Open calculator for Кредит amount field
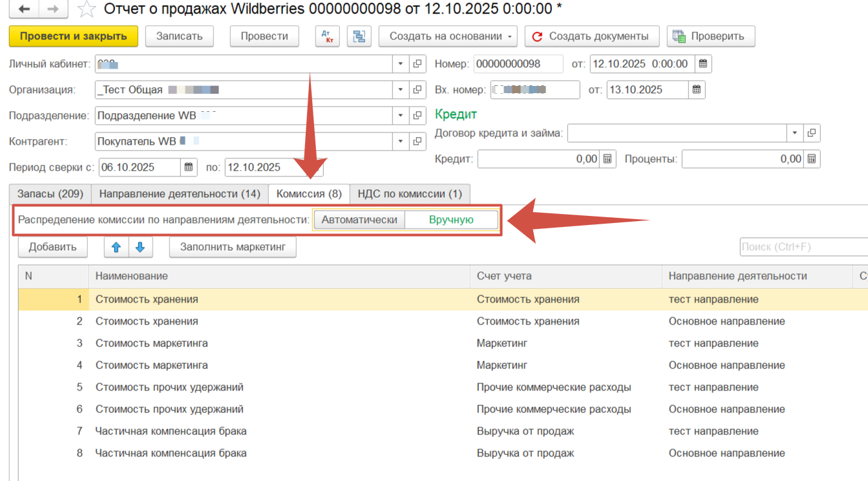The image size is (868, 481). (x=608, y=159)
